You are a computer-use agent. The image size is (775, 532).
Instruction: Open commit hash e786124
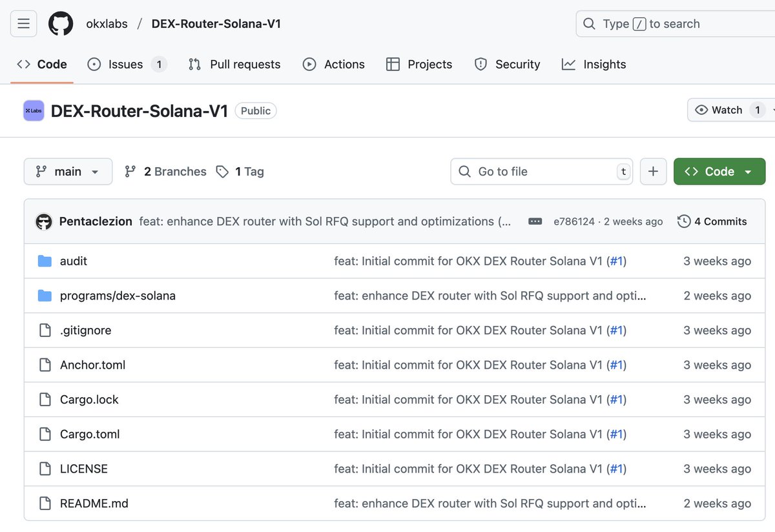pyautogui.click(x=574, y=221)
